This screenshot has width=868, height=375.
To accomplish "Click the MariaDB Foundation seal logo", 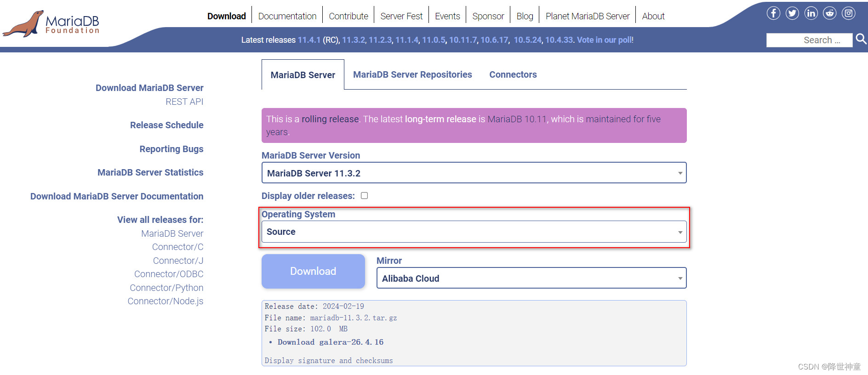I will point(51,24).
